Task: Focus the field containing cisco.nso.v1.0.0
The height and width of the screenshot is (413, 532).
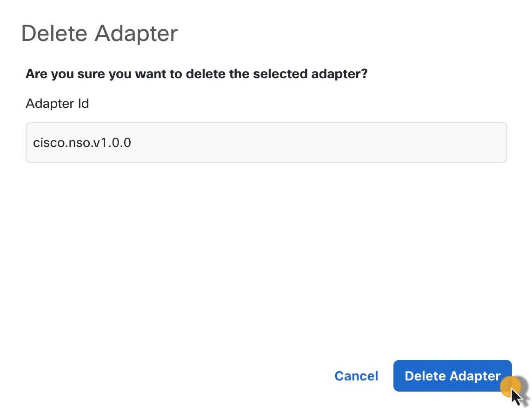Action: 266,143
